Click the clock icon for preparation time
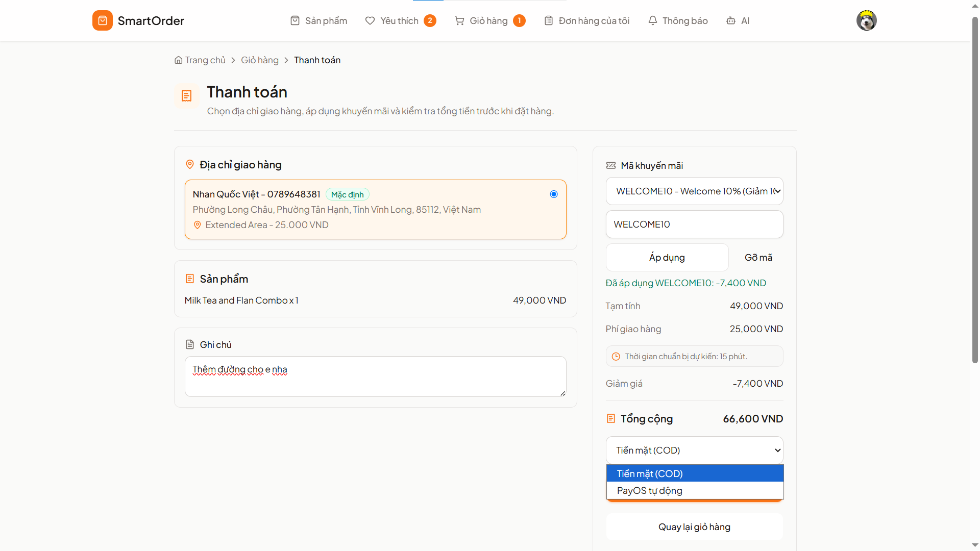980x551 pixels. pos(616,357)
